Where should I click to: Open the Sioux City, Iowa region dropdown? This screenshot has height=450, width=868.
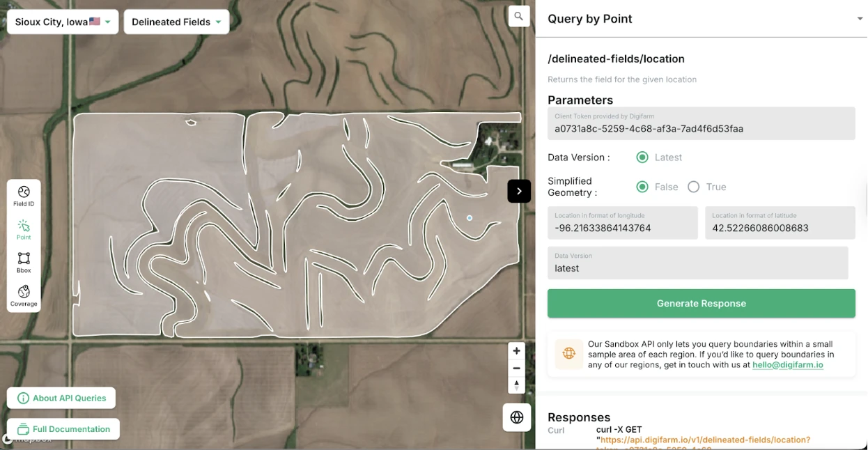pos(63,22)
